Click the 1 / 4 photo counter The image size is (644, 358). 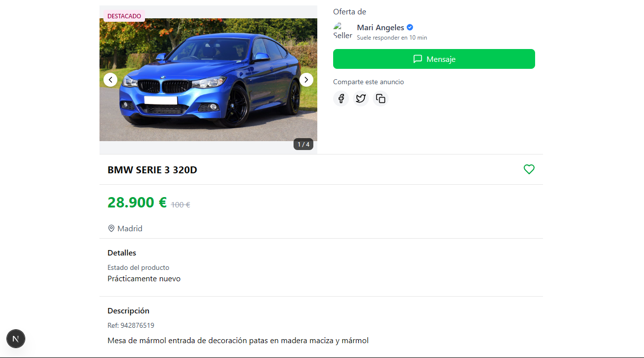303,144
